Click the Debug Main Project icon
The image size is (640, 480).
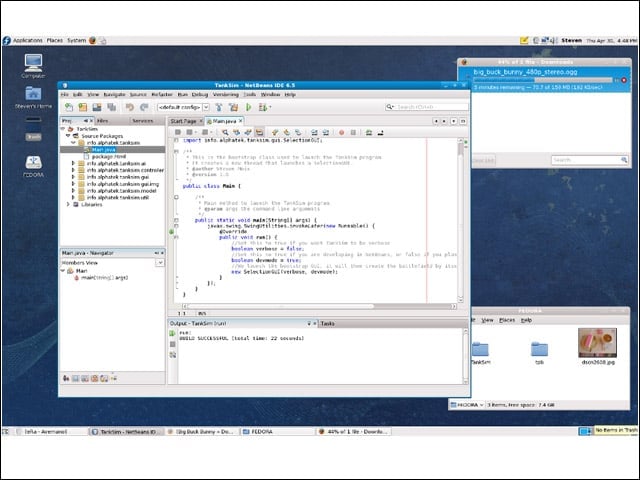tap(263, 107)
